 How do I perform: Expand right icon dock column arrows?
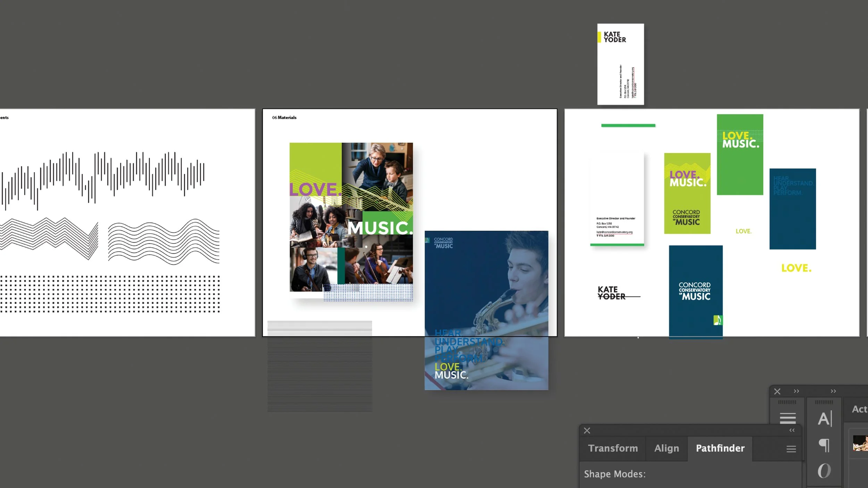833,391
